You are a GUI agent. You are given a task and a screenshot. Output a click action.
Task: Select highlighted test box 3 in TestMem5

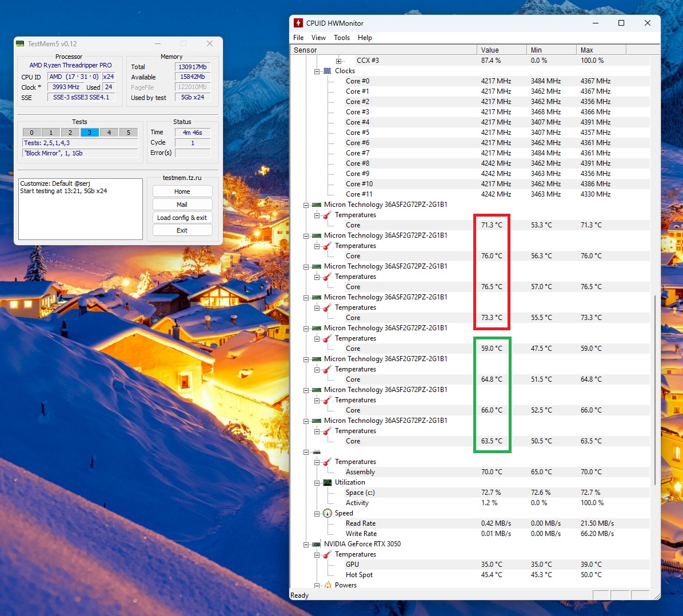coord(90,133)
